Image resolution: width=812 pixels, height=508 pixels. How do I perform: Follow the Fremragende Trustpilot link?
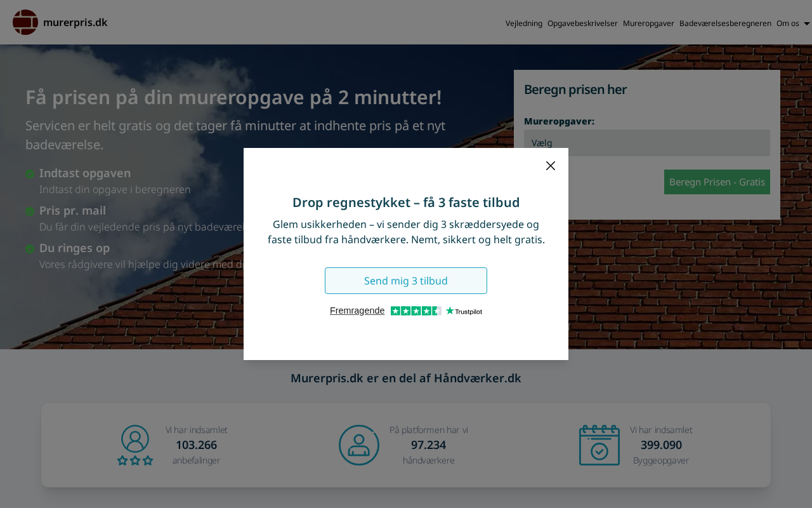pyautogui.click(x=357, y=311)
